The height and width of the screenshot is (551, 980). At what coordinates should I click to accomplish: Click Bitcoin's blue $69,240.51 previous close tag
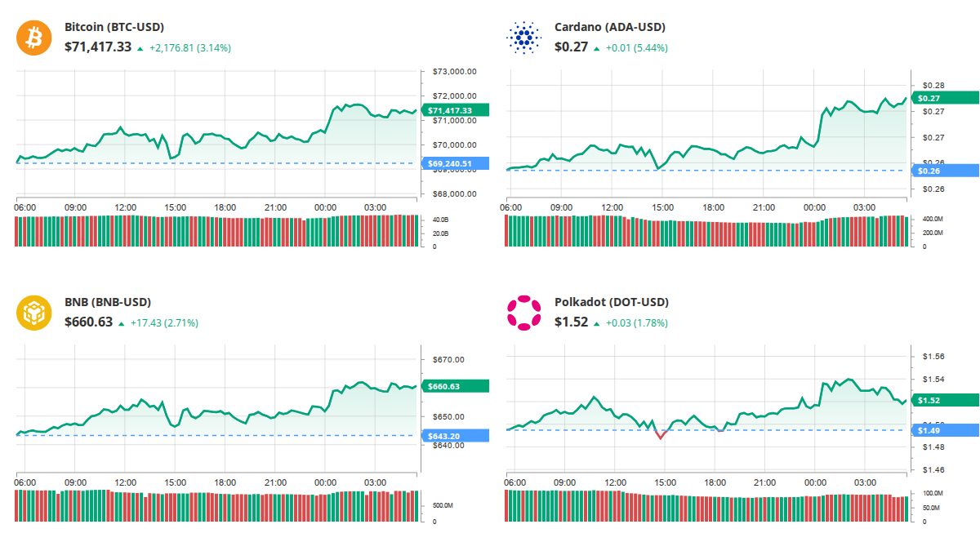455,163
